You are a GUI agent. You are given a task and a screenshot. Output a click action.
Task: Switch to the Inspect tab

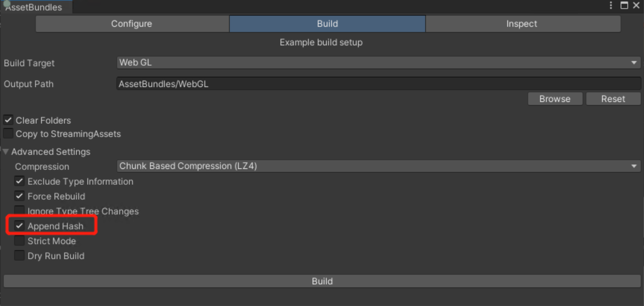522,24
